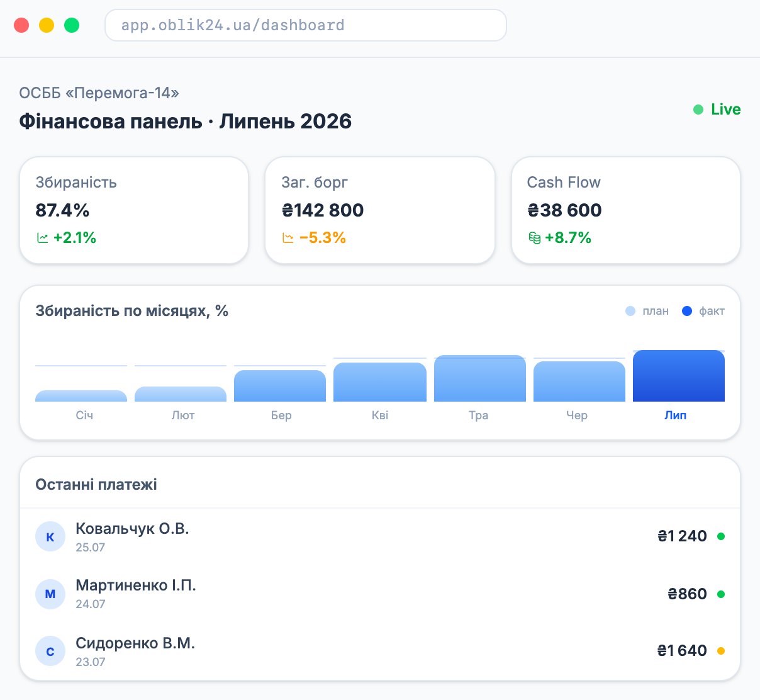Click the ₴1 640 amount
The height and width of the screenshot is (700, 760).
683,651
